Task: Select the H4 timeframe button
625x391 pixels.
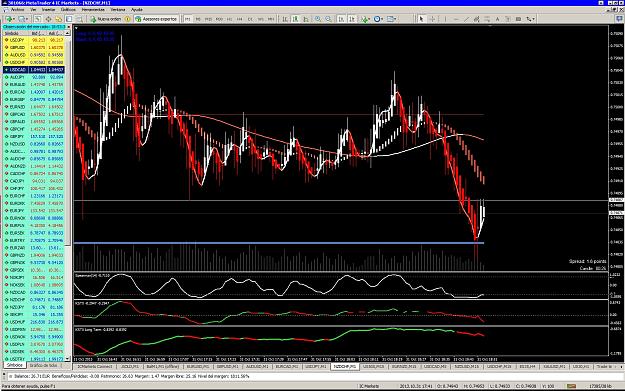Action: pos(240,19)
